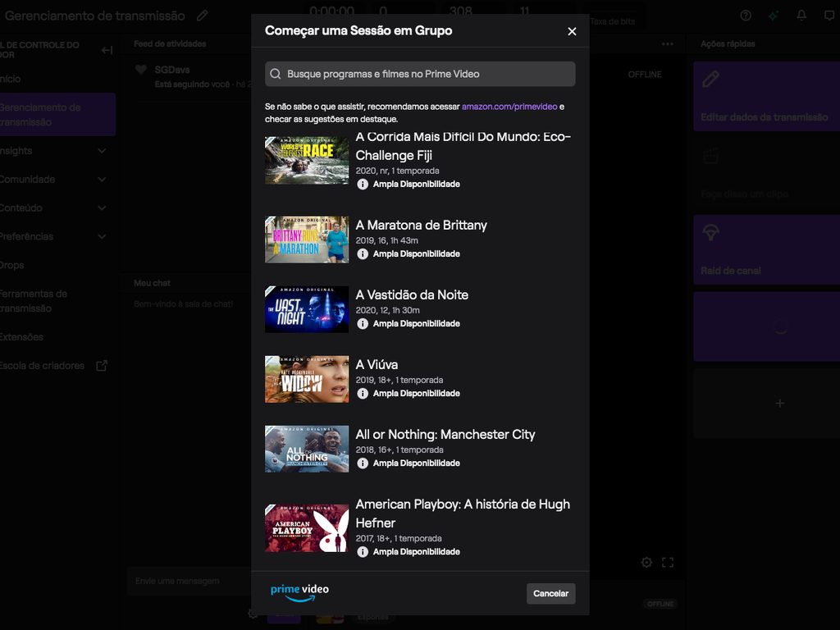Click the Feed de atividades header
This screenshot has height=630, width=840.
(170, 44)
